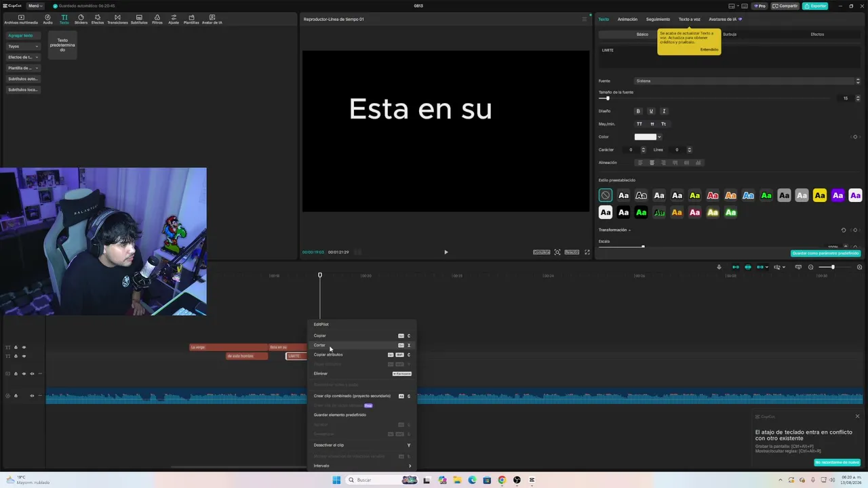Open the Filtros panel
Image resolution: width=868 pixels, height=488 pixels.
click(157, 19)
